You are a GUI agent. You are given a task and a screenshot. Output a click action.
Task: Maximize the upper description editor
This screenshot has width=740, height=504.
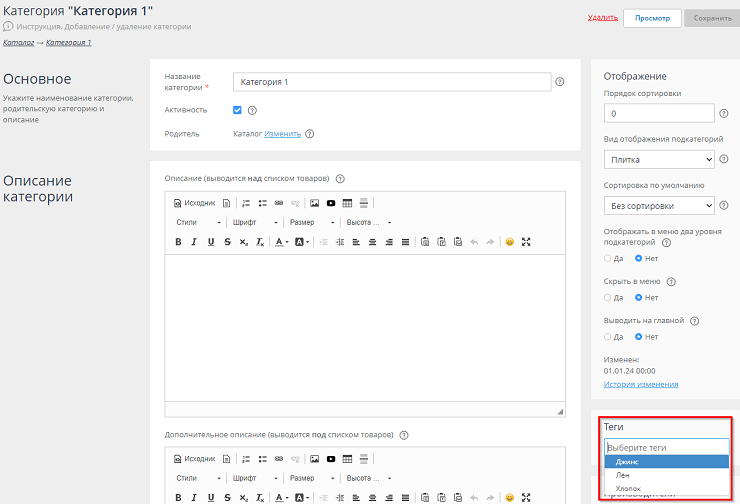pyautogui.click(x=526, y=242)
